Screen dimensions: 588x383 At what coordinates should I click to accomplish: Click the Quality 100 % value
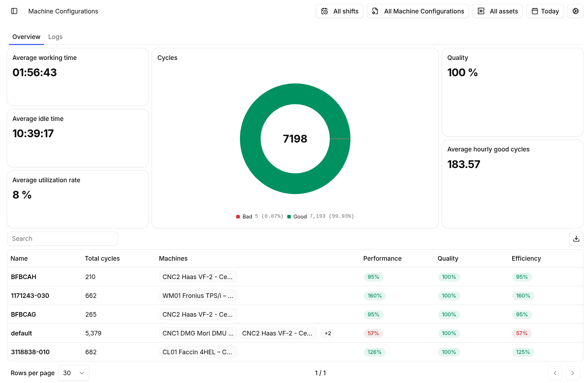tap(462, 73)
